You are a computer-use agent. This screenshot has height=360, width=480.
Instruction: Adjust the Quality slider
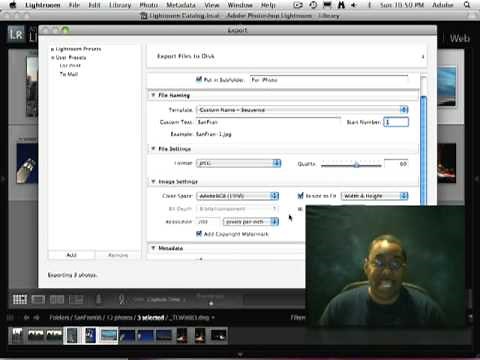click(x=356, y=164)
